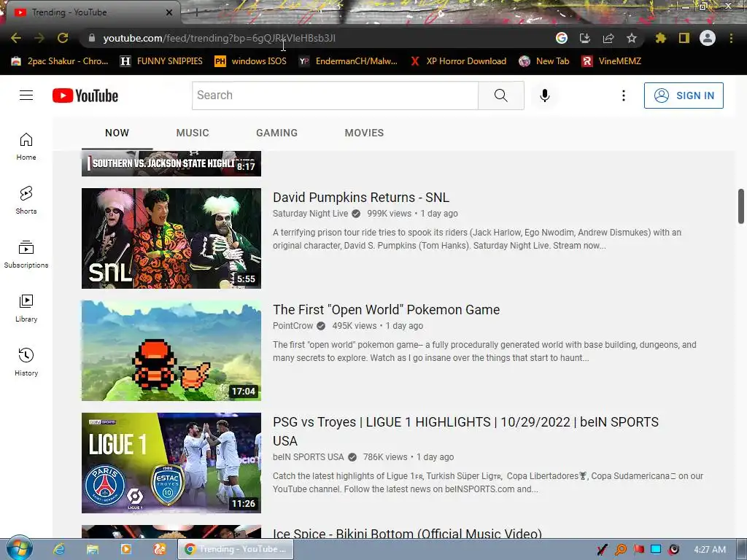Open Library from the sidebar
This screenshot has width=747, height=560.
(x=26, y=308)
